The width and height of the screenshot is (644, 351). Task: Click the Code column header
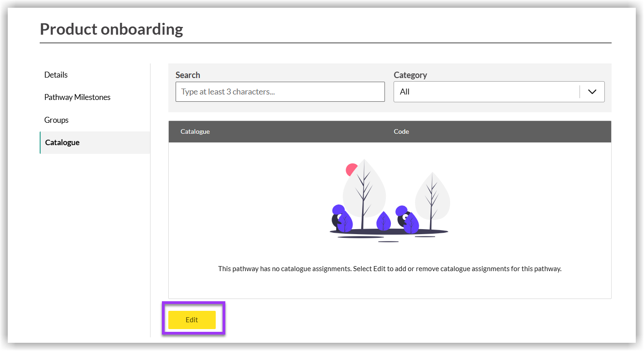tap(401, 131)
